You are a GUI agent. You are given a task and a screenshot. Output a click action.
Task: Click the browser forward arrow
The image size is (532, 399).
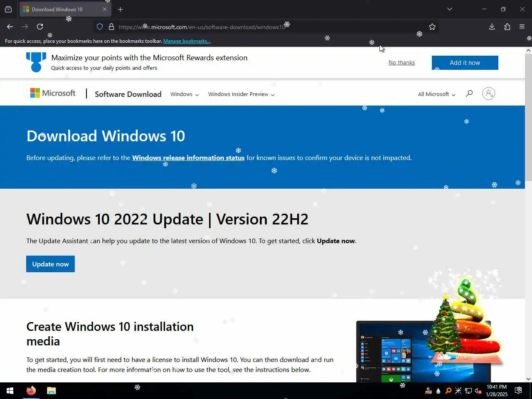(25, 27)
